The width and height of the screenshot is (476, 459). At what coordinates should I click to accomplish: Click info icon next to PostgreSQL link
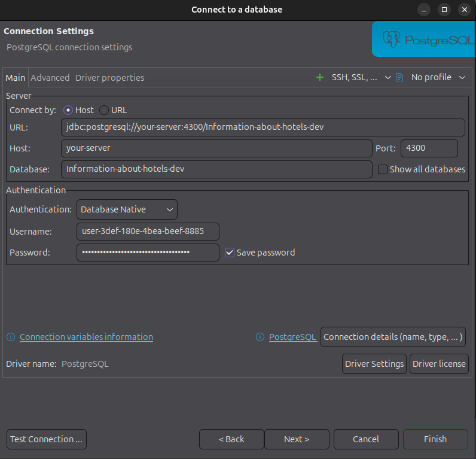(x=260, y=337)
